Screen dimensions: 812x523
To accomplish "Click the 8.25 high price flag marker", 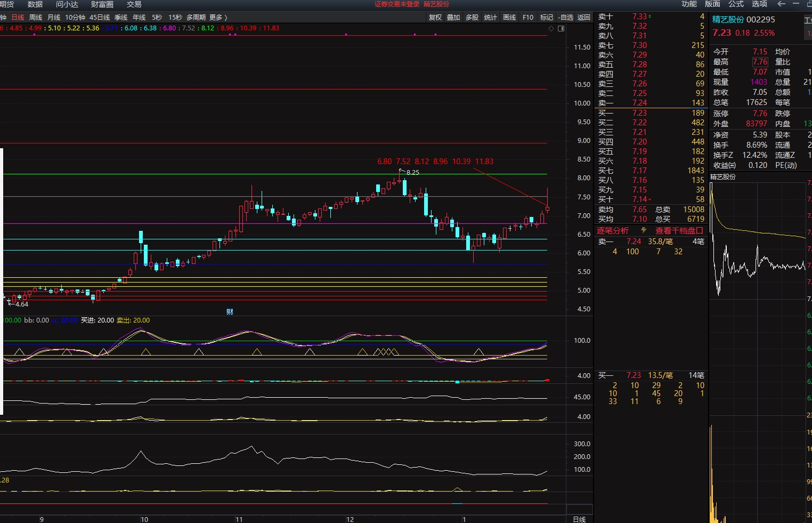I will [x=412, y=172].
